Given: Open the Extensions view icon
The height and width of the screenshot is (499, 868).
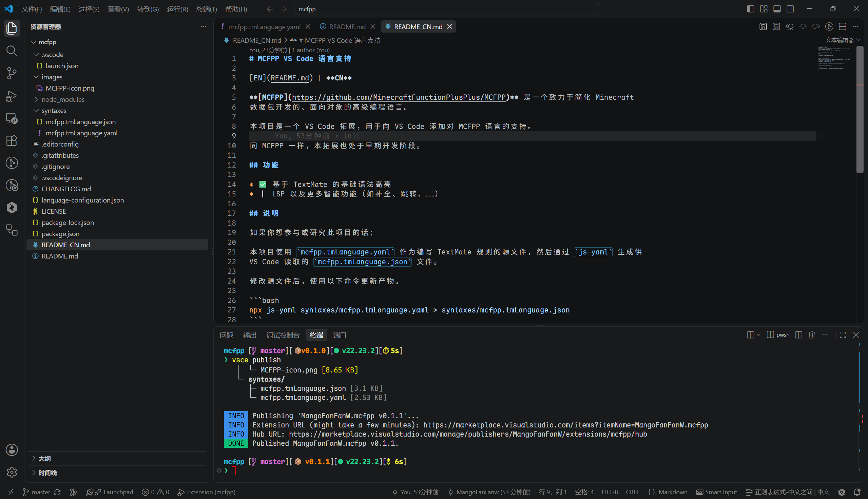Looking at the screenshot, I should pos(12,140).
